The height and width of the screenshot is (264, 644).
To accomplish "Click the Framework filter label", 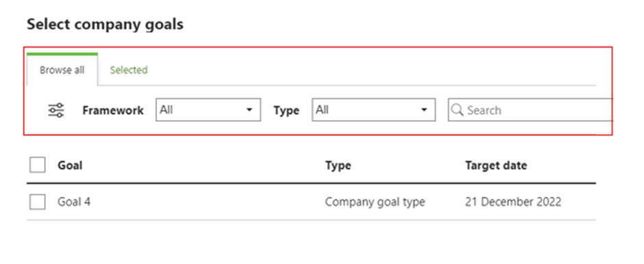I will tap(113, 110).
